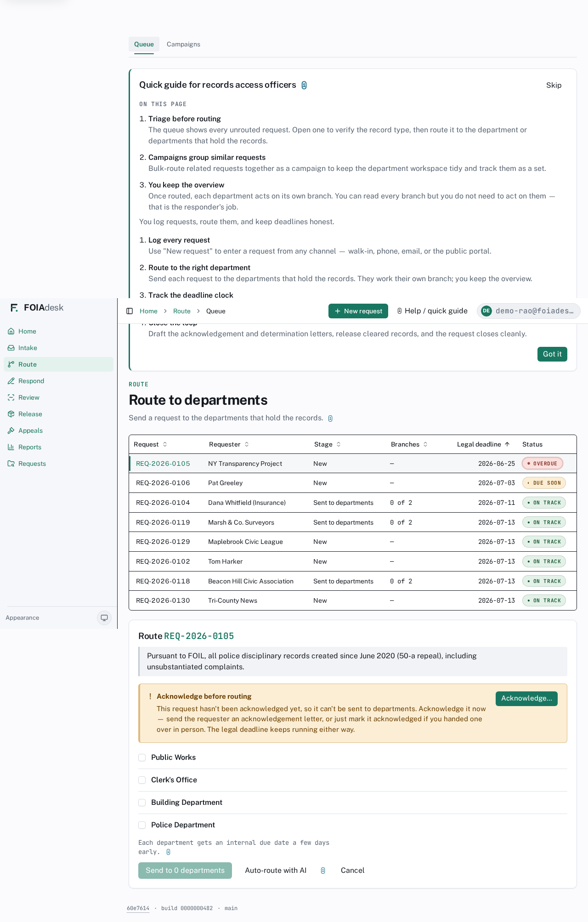Click the help icon beside Quick guide heading

pos(304,85)
